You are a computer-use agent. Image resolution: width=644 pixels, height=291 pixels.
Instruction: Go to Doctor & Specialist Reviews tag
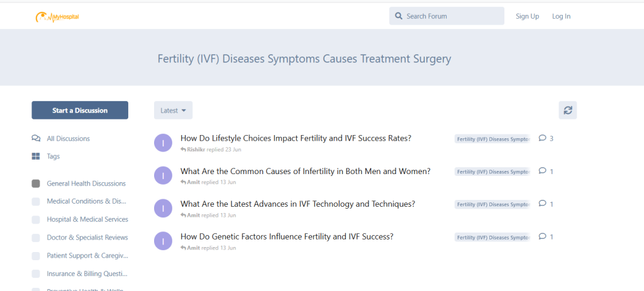tap(87, 238)
